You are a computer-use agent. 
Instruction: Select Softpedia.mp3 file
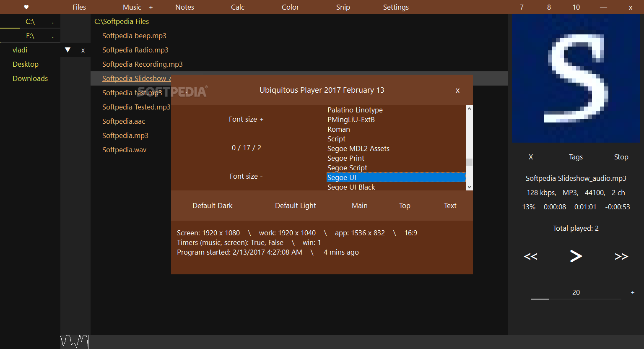[125, 135]
